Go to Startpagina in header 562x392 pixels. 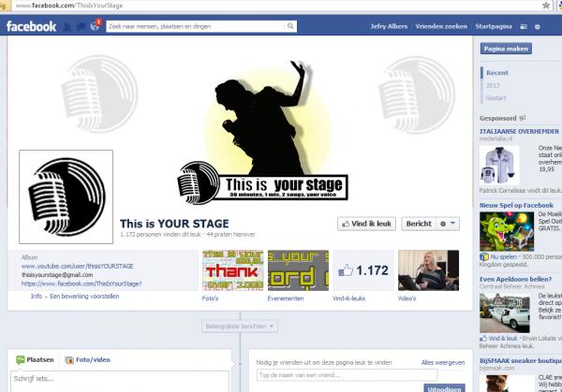(494, 26)
